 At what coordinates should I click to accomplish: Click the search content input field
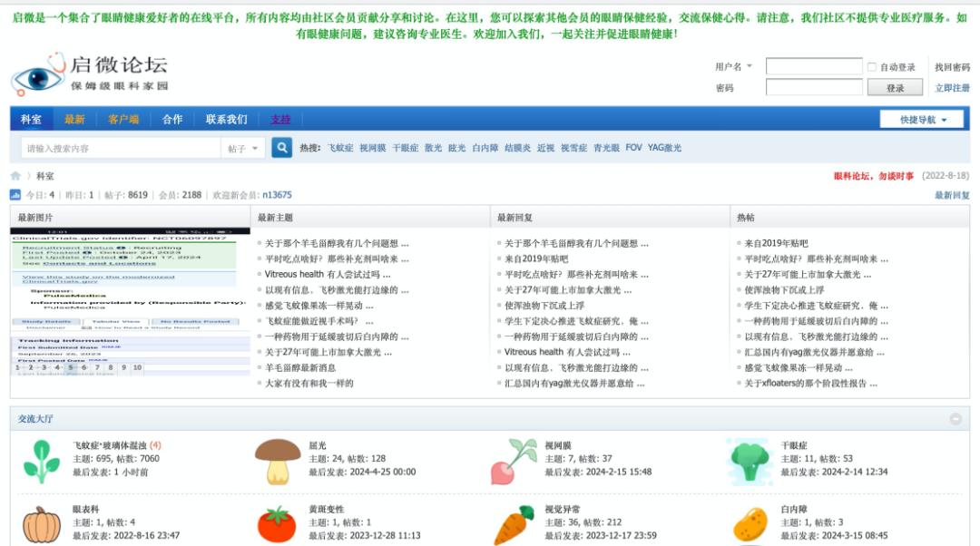pos(121,148)
